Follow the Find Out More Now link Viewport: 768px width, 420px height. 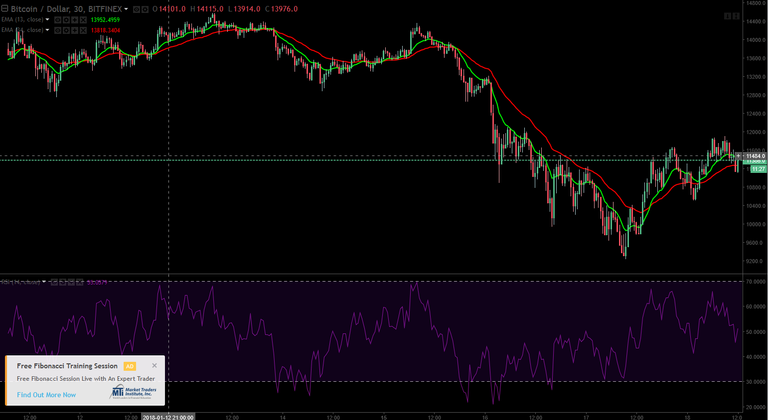click(47, 395)
